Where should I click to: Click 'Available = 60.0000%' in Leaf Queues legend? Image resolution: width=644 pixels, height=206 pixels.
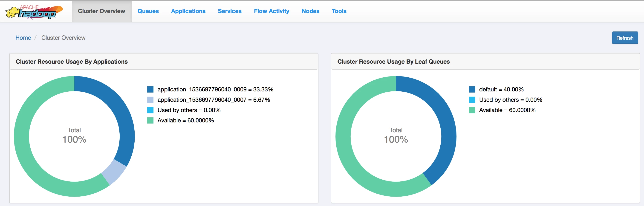click(x=507, y=110)
